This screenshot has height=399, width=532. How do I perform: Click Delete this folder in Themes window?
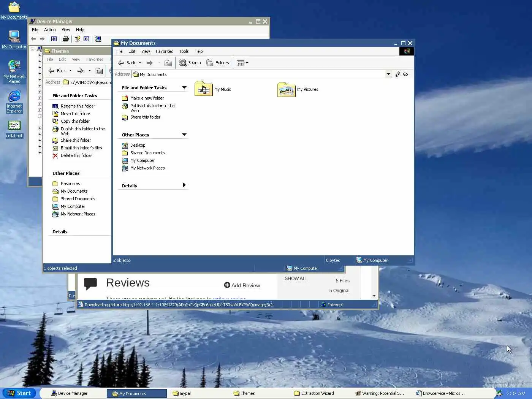(72, 155)
